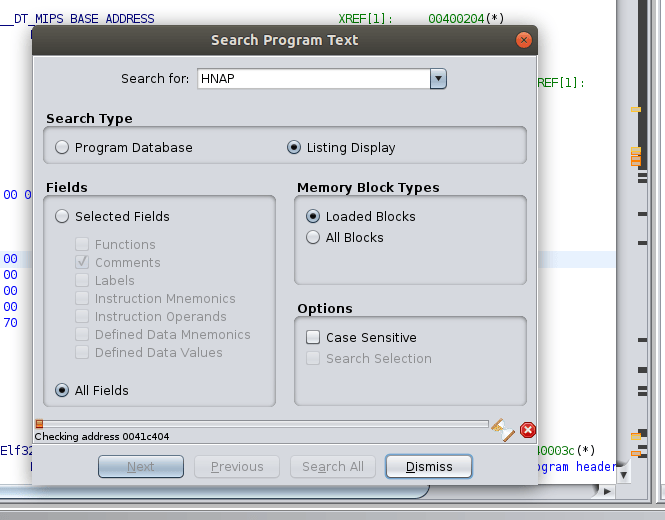Select Loaded Blocks memory block type
The width and height of the screenshot is (665, 520).
point(314,216)
